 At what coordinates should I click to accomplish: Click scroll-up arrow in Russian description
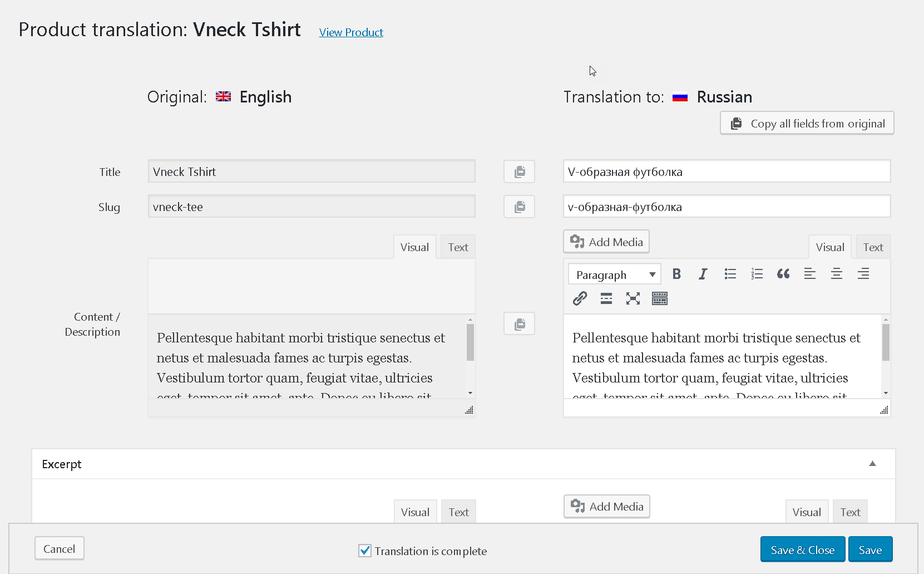pos(886,320)
